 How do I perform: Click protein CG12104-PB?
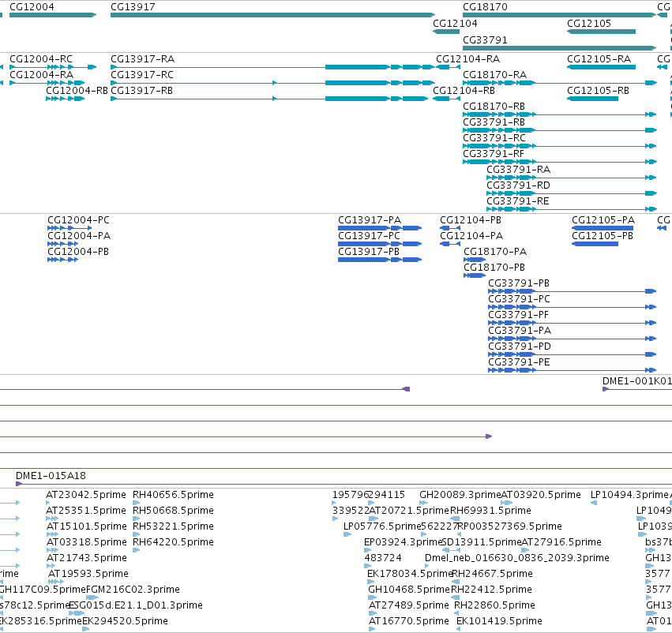[x=471, y=220]
